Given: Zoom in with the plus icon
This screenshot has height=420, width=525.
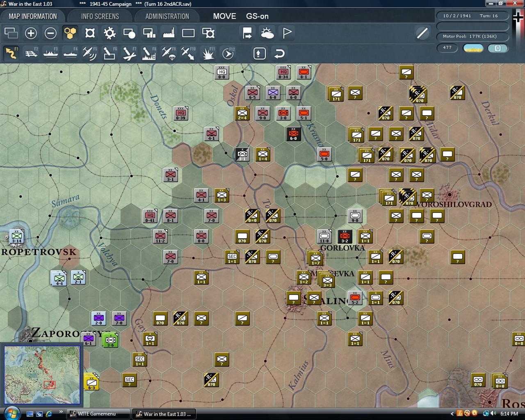Looking at the screenshot, I should point(31,33).
